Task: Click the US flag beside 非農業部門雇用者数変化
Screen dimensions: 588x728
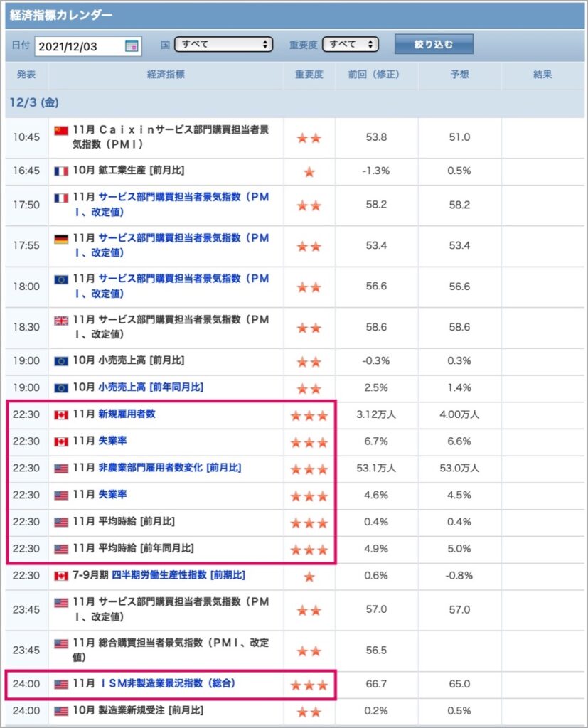Action: tap(61, 469)
